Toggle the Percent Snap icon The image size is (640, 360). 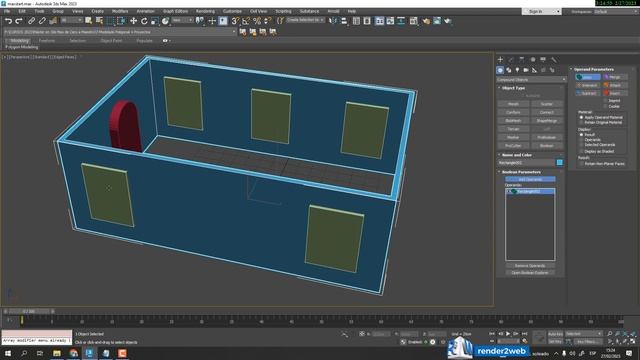[257, 21]
